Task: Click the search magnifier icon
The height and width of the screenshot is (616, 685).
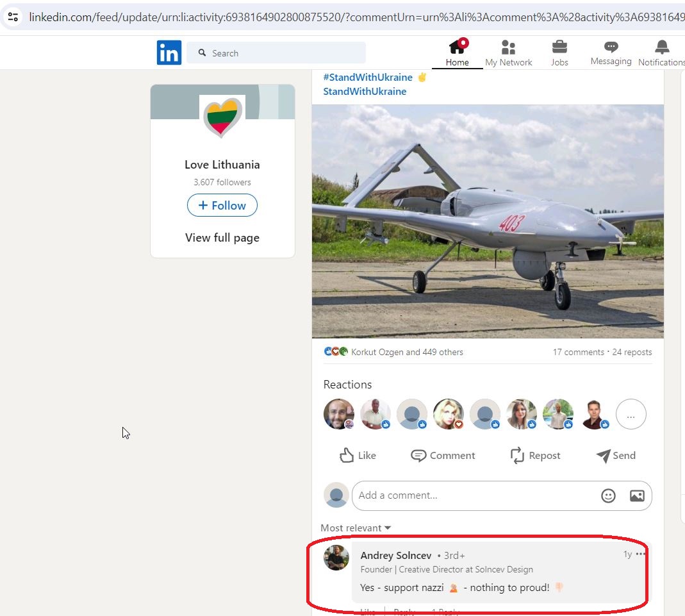Action: click(202, 53)
